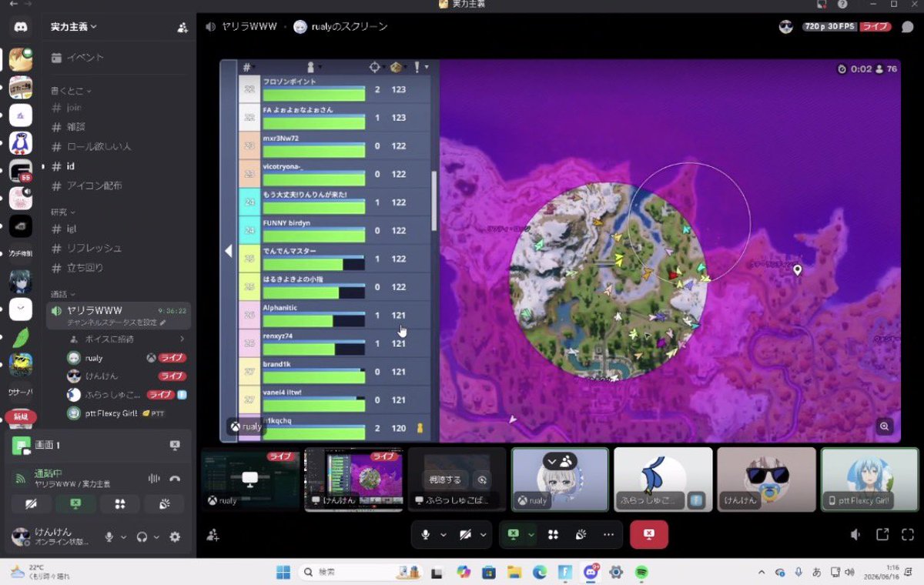Viewport: 924px width, 585px height.
Task: Expand microphone options in the call bar
Action: (443, 534)
